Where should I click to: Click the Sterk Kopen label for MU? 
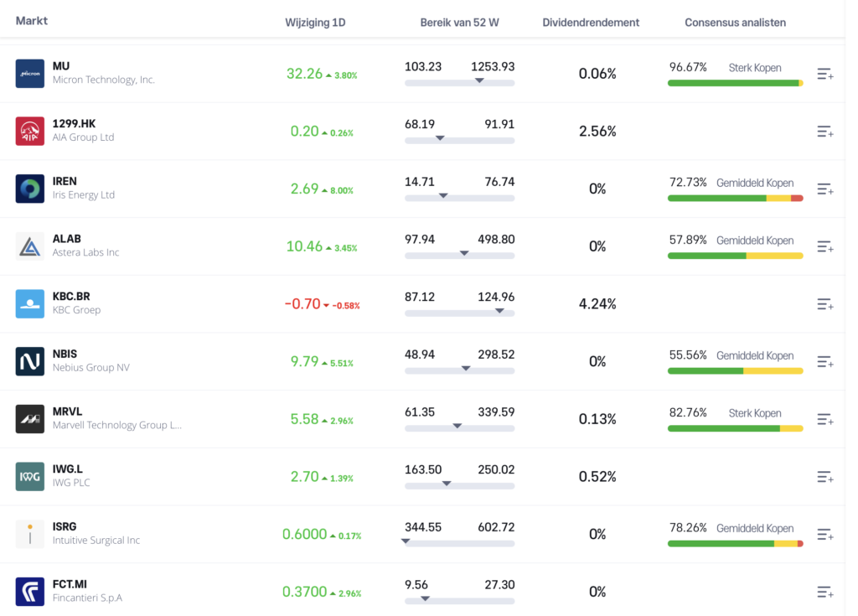point(755,68)
